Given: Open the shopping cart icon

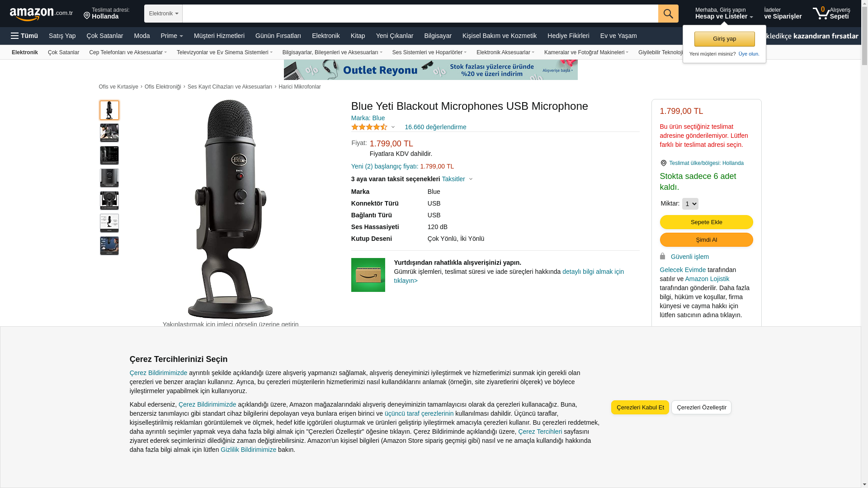Looking at the screenshot, I should point(821,13).
